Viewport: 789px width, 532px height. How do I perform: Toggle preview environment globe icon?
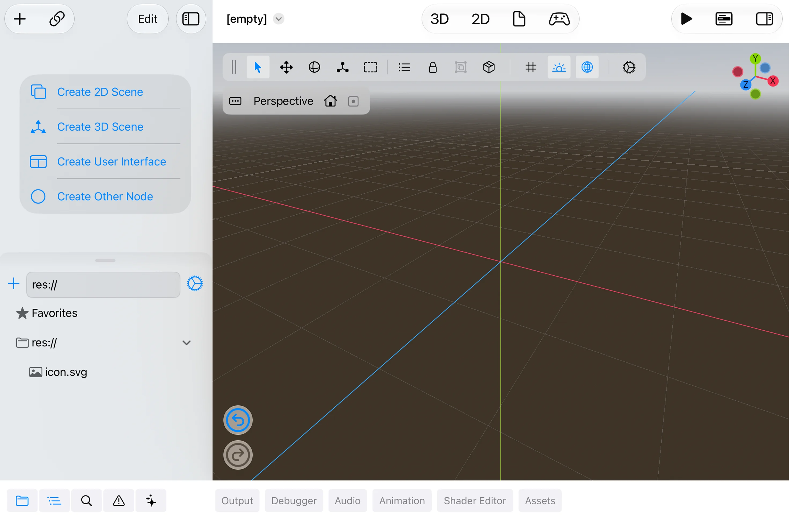click(x=587, y=67)
